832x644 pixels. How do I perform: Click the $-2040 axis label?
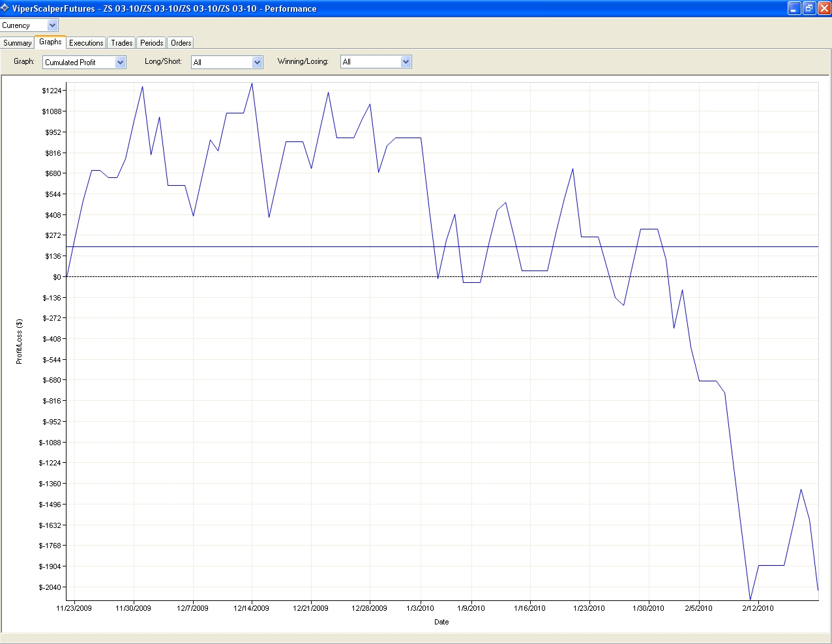click(50, 587)
